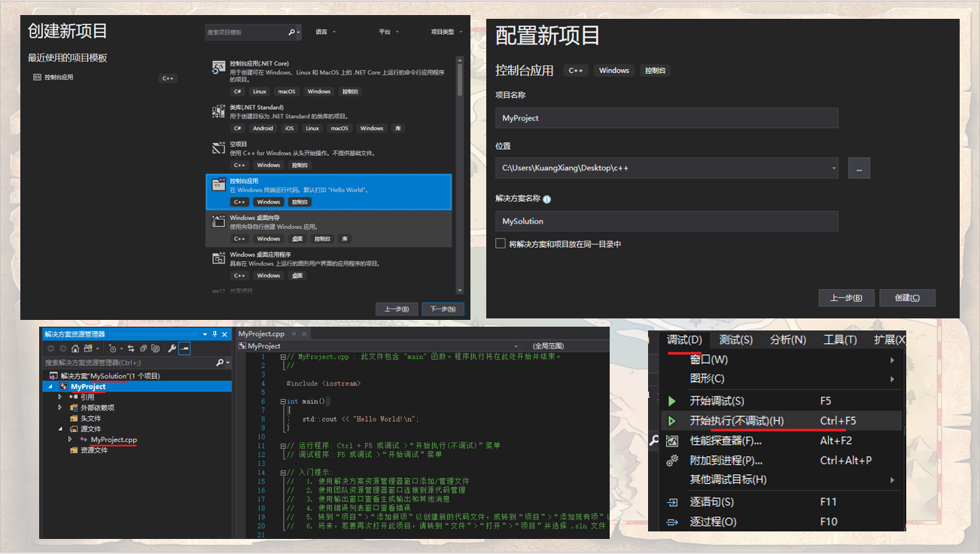Click the solution icon beside 解决方案"MySolution"
This screenshot has height=554, width=980.
(x=53, y=376)
